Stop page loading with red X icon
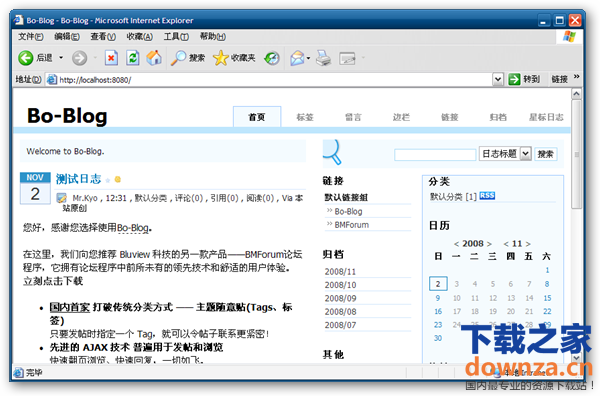 pyautogui.click(x=111, y=58)
